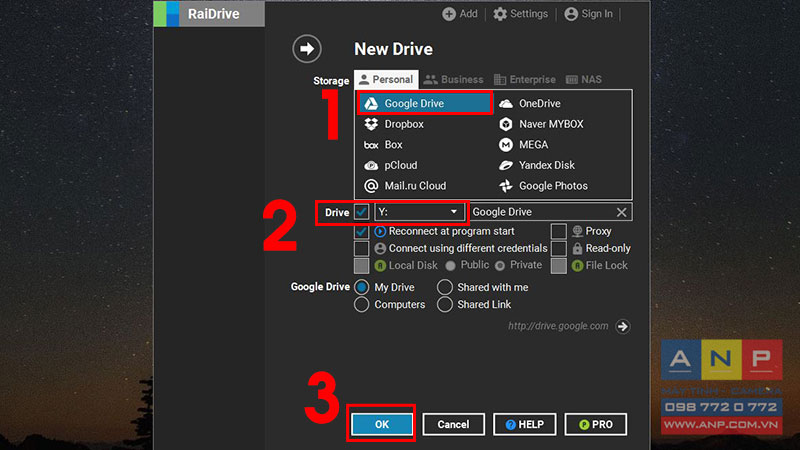Choose the Public radio option
Viewport: 800px width, 450px height.
[x=450, y=265]
